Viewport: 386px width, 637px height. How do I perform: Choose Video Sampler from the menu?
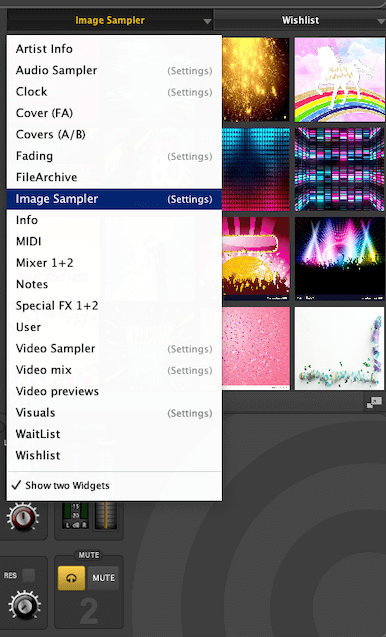tap(55, 349)
